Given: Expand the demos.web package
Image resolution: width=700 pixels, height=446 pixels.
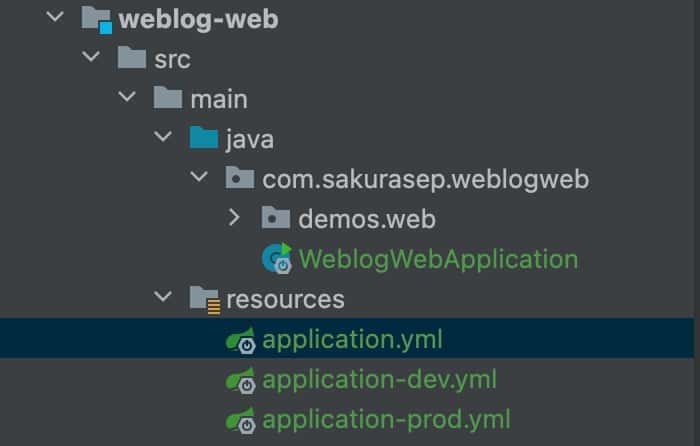Looking at the screenshot, I should (234, 218).
